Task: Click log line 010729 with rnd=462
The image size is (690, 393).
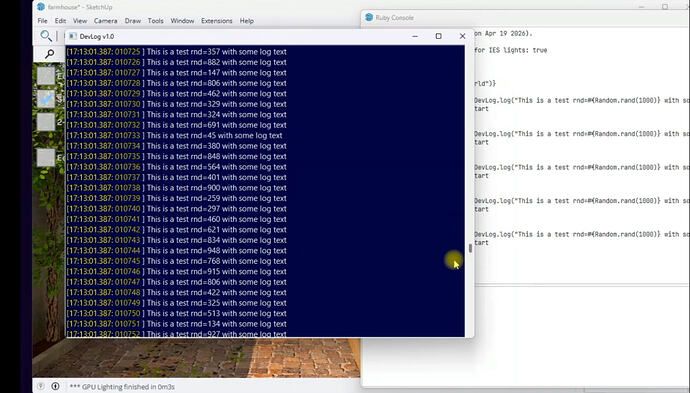Action: 176,94
